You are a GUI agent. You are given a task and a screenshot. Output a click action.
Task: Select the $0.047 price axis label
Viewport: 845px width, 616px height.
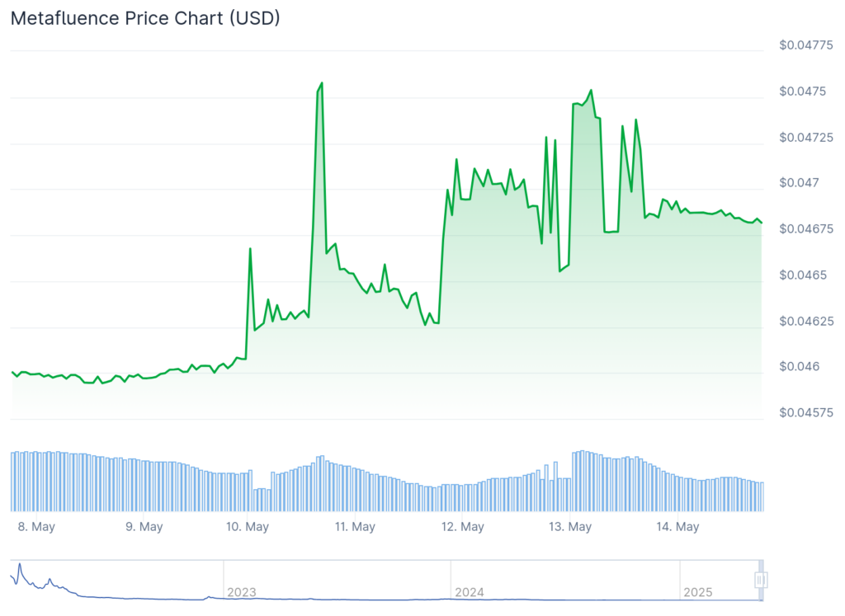tap(799, 182)
